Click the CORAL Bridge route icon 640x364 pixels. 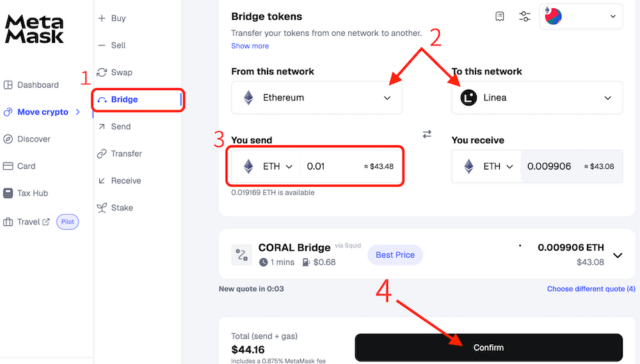[241, 255]
